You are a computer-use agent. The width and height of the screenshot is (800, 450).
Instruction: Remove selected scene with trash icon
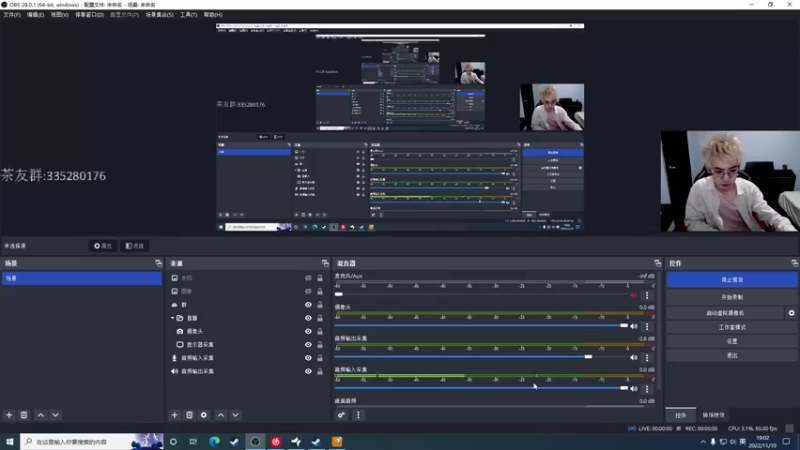click(x=24, y=415)
